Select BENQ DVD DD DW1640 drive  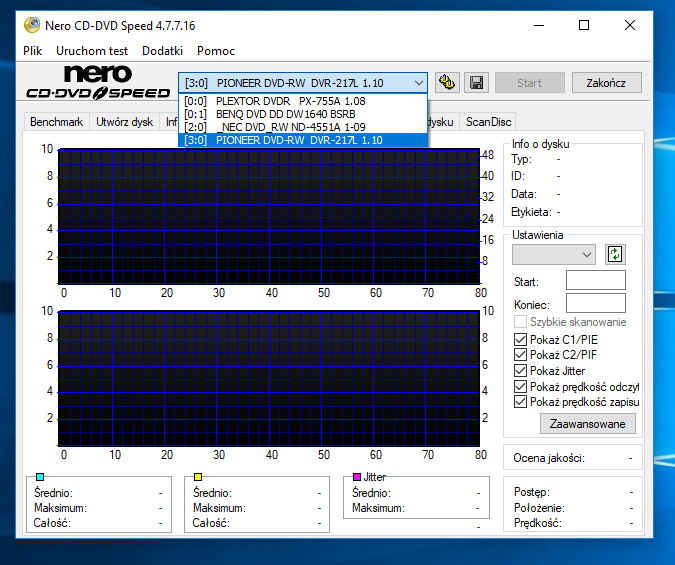pos(303,114)
